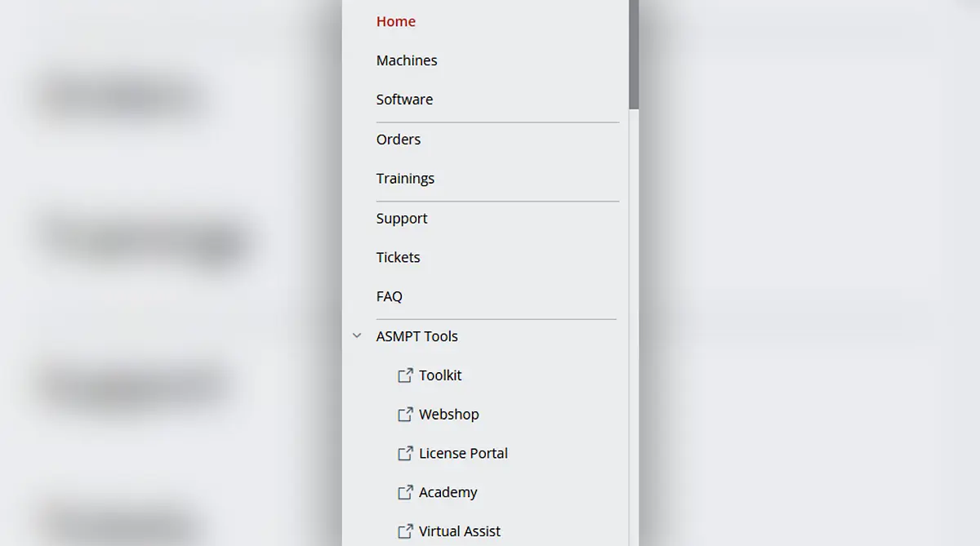Select Trainings from the navigation menu
The width and height of the screenshot is (980, 546).
(x=405, y=179)
